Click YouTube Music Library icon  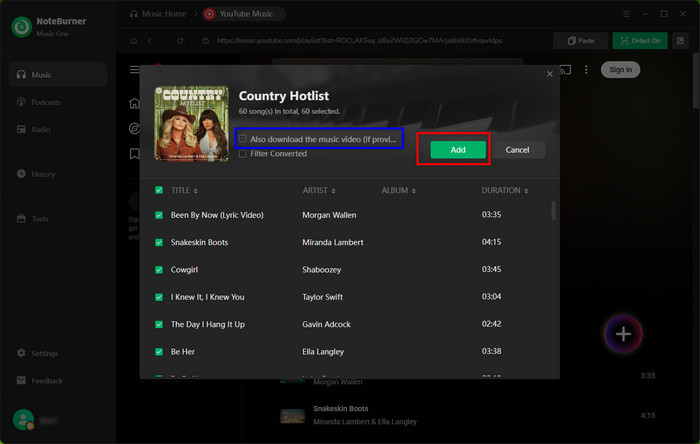pos(134,154)
